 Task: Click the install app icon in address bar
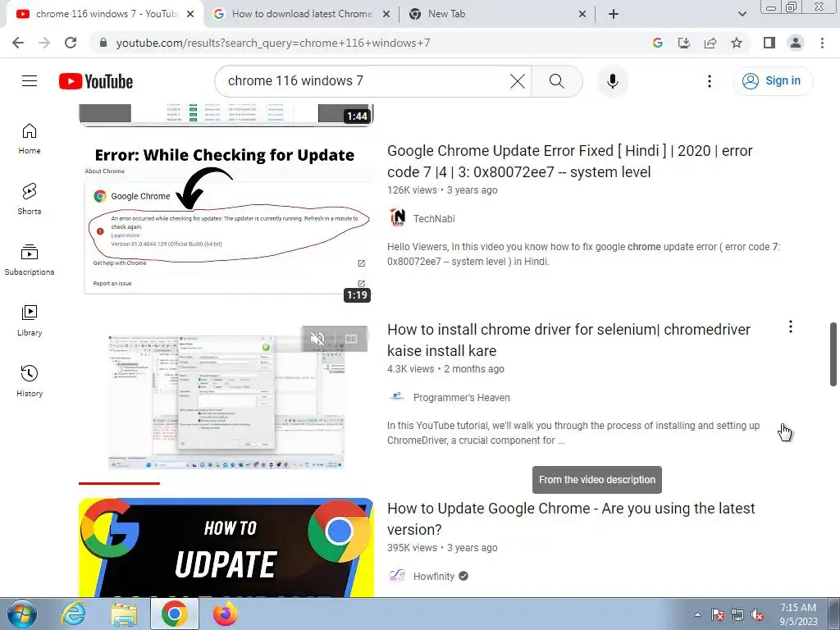[684, 43]
